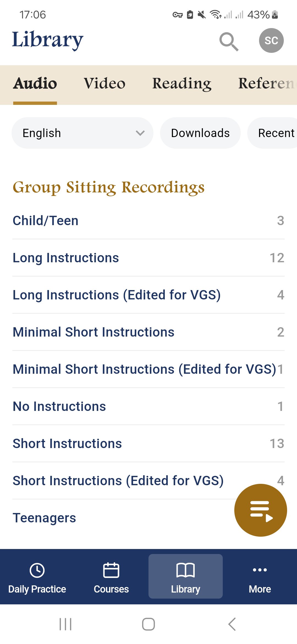Screen dimensions: 297x644
Task: Tap the search magnifier icon
Action: click(x=229, y=41)
